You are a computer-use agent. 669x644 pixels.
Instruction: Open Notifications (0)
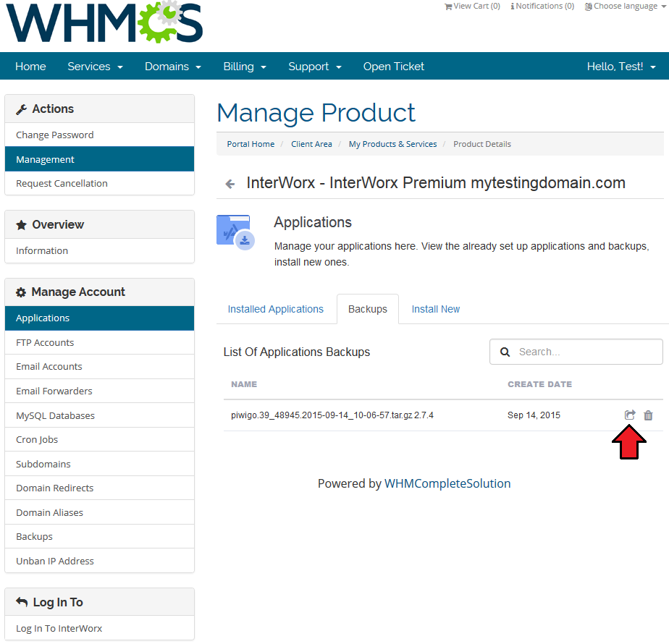[542, 6]
